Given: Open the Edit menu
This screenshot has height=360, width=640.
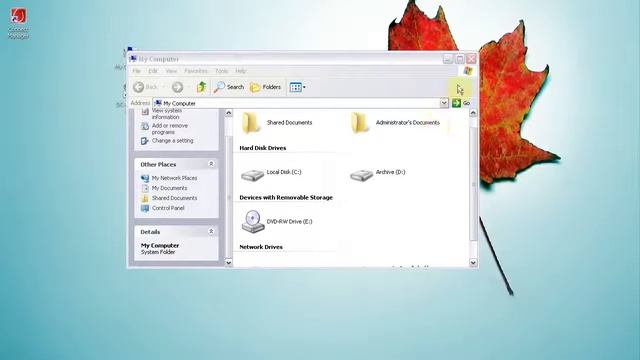Looking at the screenshot, I should pos(153,71).
